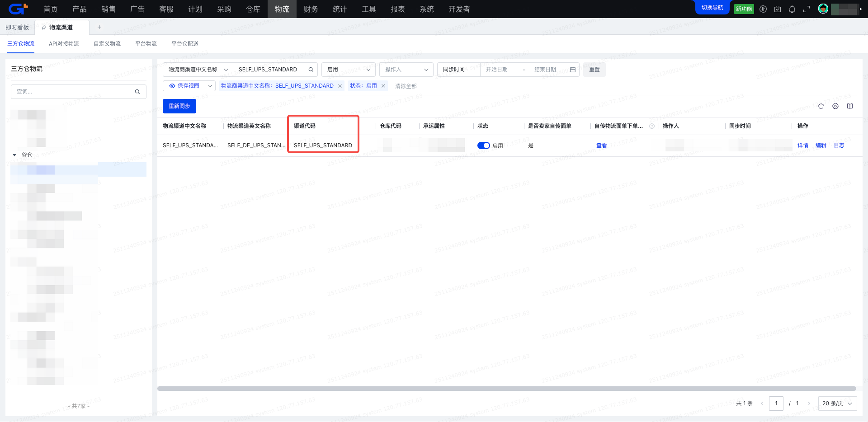Viewport: 868px width, 422px height.
Task: Click the horizontal table scrollbar
Action: point(507,389)
